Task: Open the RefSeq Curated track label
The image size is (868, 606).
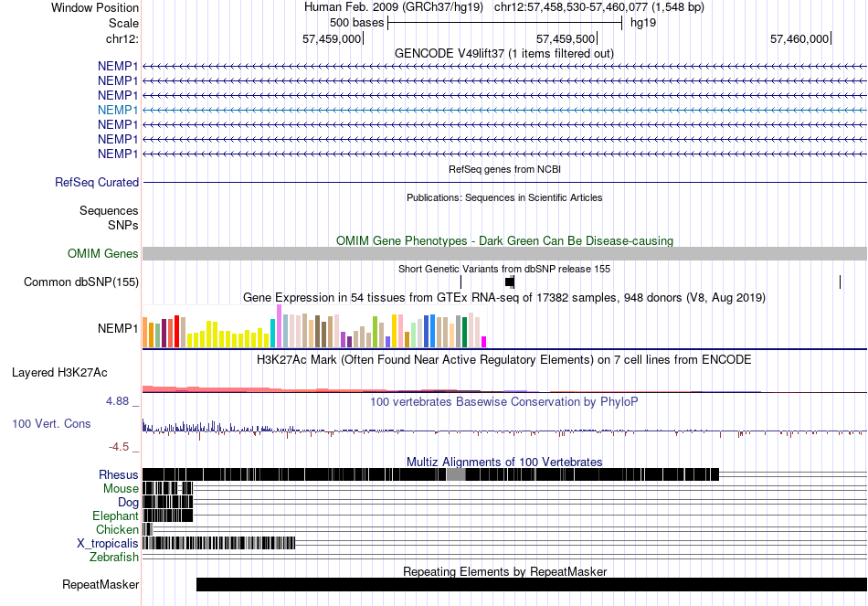Action: point(97,182)
